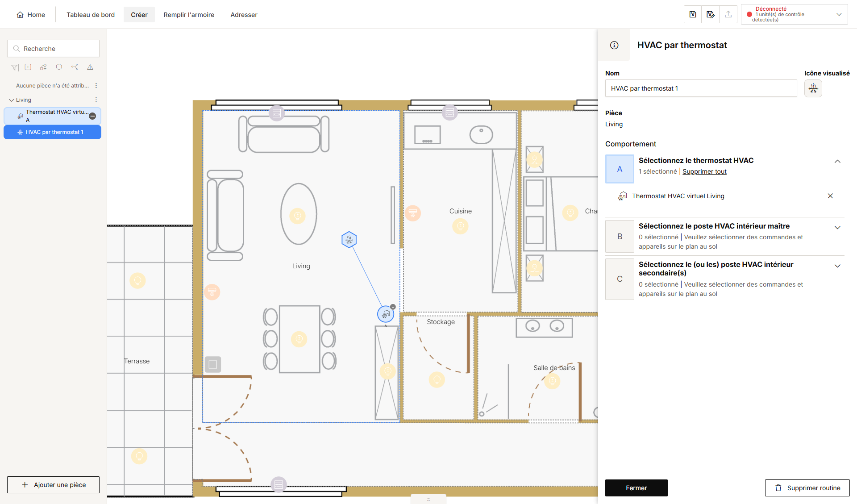This screenshot has height=504, width=857.
Task: Click the filter funnel icon in sidebar
Action: 15,67
